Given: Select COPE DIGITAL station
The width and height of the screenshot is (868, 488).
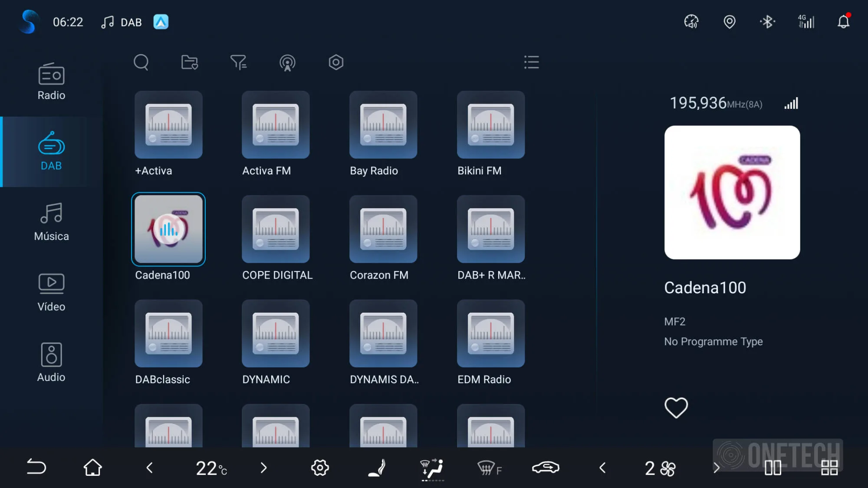Looking at the screenshot, I should (x=276, y=229).
